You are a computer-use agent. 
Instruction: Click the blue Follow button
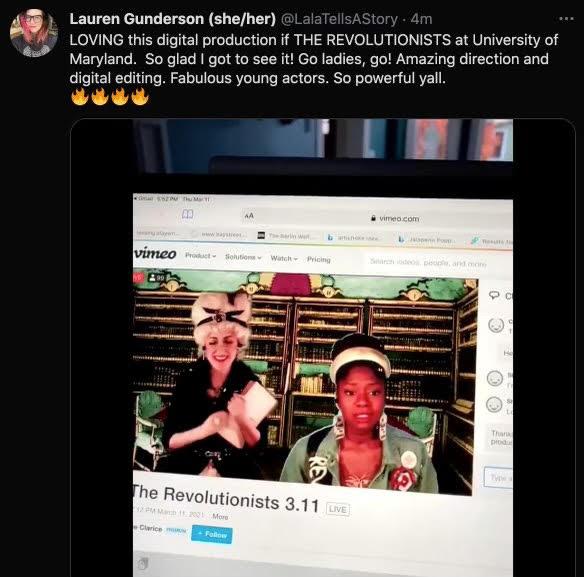click(212, 535)
